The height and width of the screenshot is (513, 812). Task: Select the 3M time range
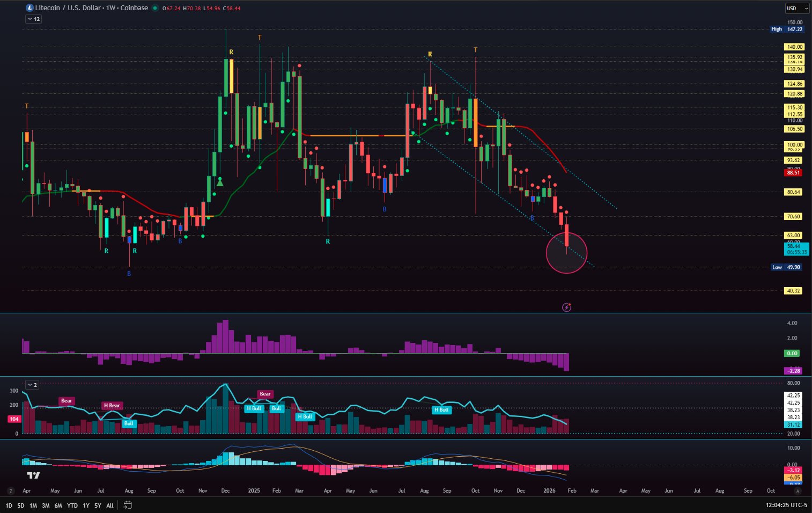(46, 505)
